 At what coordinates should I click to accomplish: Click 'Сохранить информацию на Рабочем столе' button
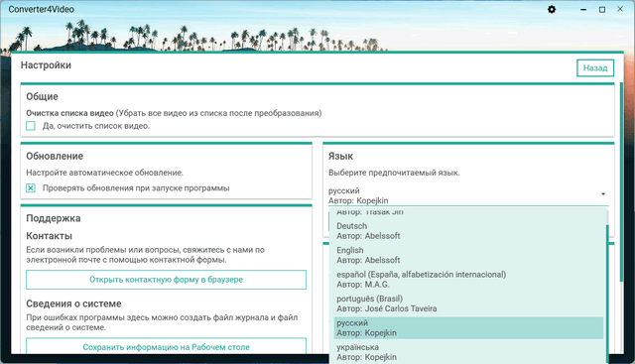pos(166,346)
